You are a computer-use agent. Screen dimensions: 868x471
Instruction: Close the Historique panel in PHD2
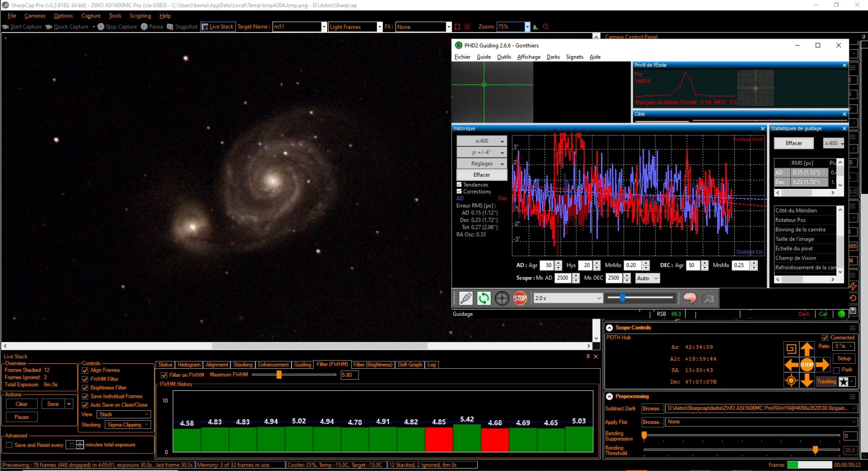coord(763,129)
